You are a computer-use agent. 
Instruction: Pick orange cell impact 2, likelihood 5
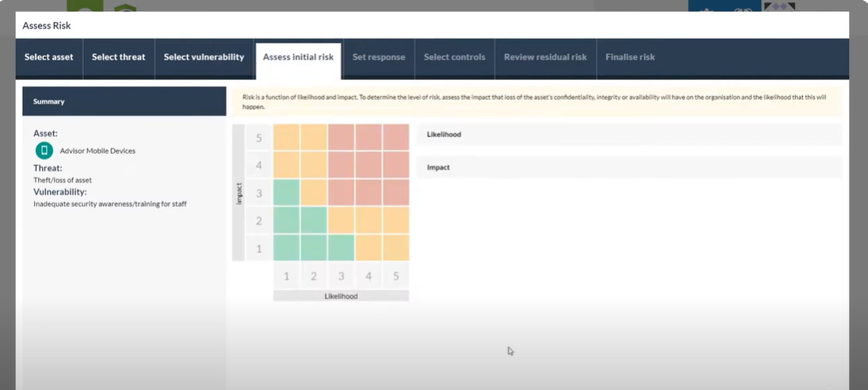tap(396, 220)
